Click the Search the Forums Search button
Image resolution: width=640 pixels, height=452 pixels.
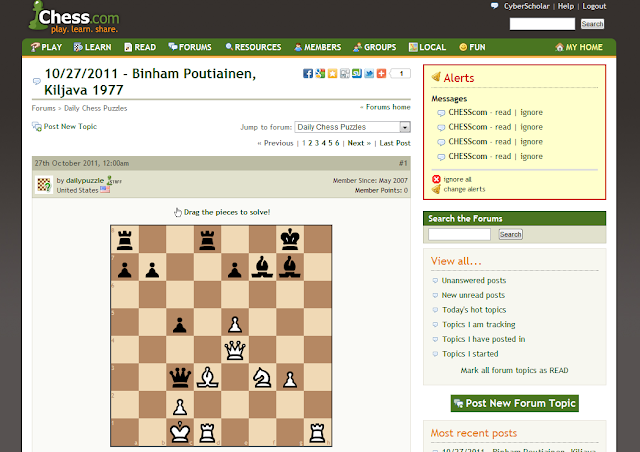[x=510, y=234]
